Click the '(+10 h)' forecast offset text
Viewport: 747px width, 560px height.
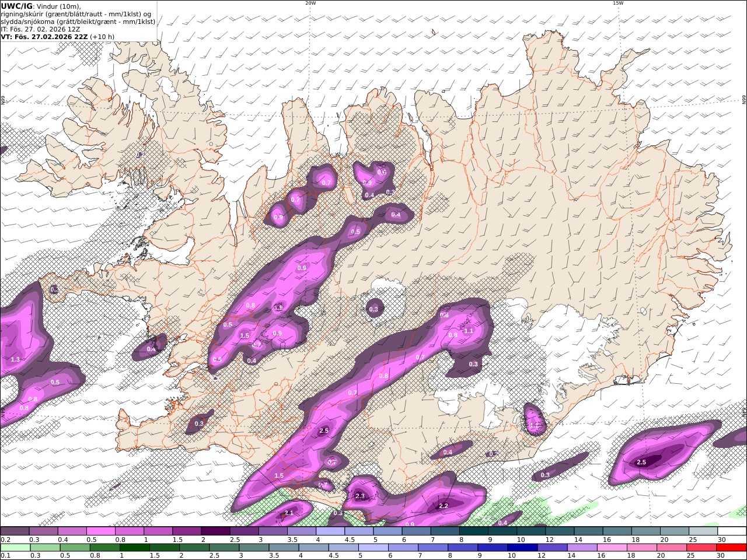(x=102, y=37)
